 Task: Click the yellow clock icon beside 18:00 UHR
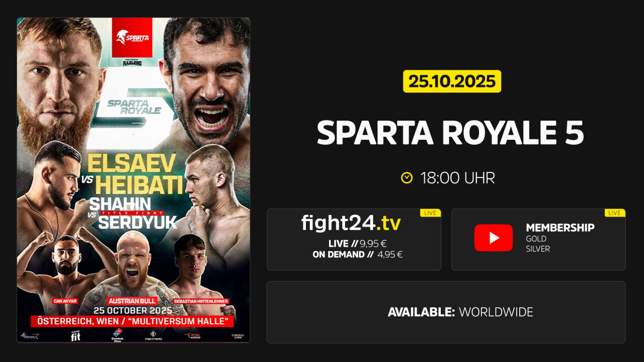(407, 178)
